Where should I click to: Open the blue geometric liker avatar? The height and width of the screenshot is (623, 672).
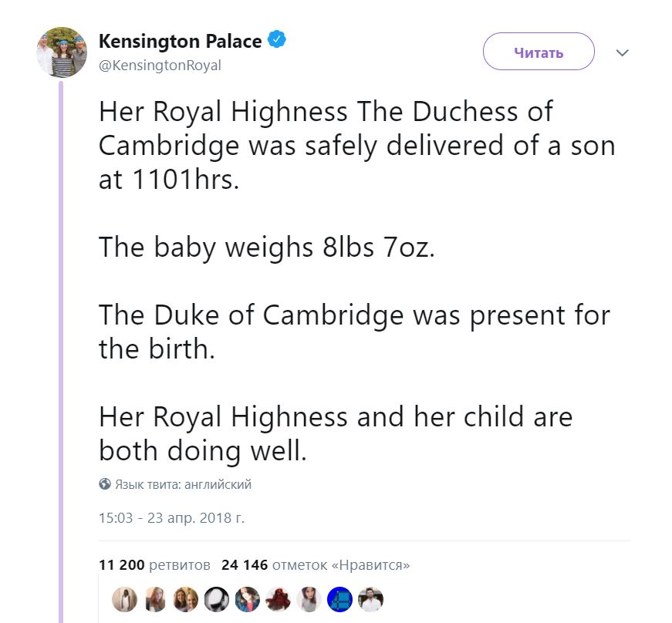pos(339,600)
